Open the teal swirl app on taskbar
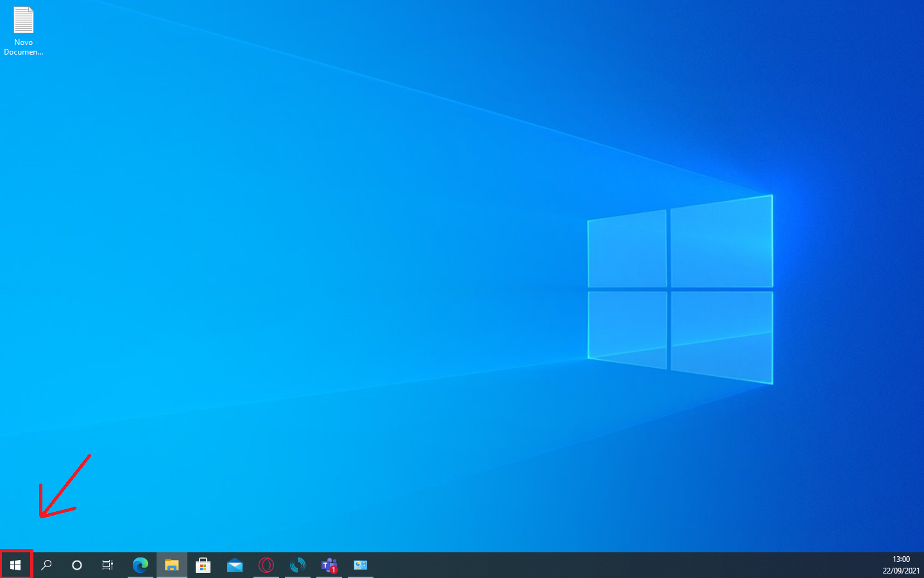The height and width of the screenshot is (578, 924). click(x=298, y=565)
